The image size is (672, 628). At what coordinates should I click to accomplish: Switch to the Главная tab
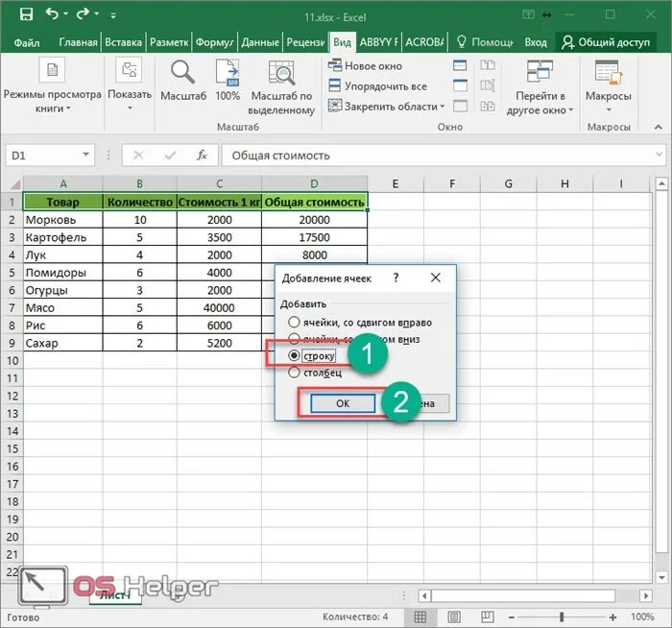pyautogui.click(x=78, y=42)
